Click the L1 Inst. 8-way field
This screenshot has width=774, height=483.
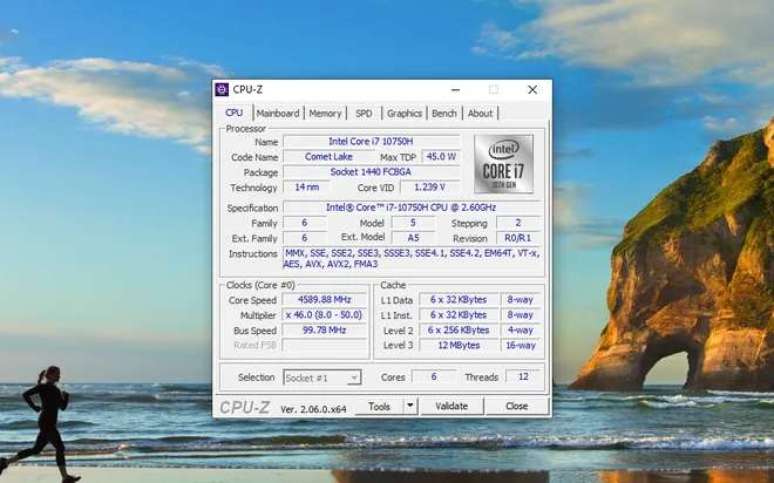(521, 315)
